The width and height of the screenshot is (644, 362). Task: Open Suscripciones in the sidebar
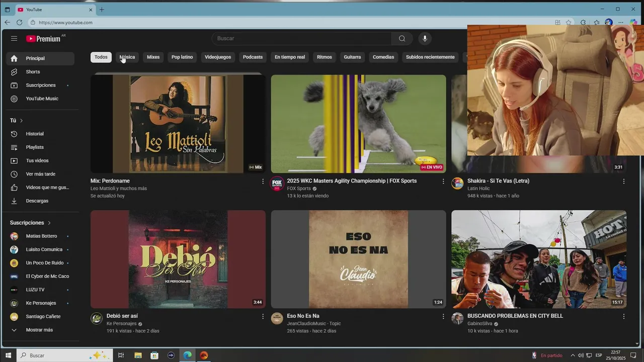coord(40,85)
